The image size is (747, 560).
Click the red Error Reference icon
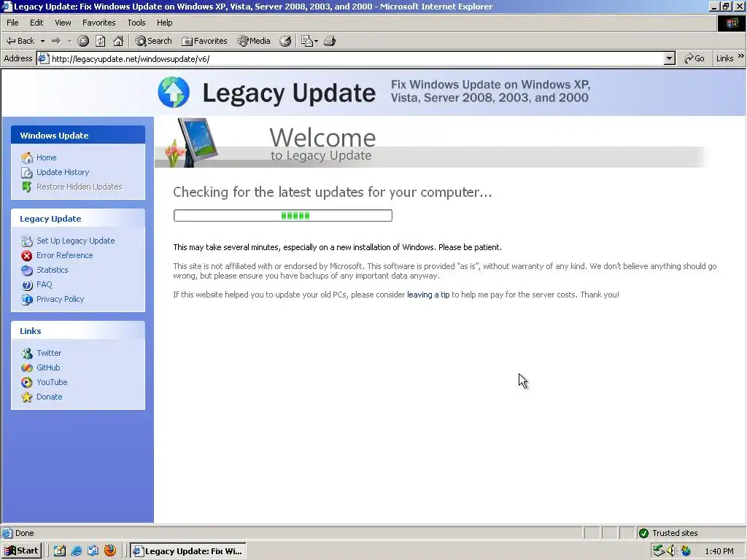pyautogui.click(x=27, y=256)
